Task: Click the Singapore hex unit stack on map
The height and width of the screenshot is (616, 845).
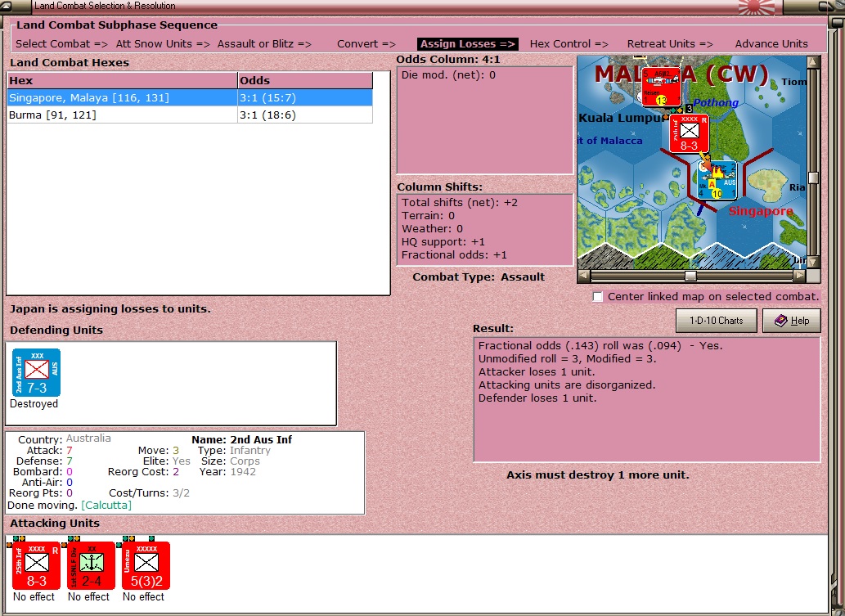Action: (x=717, y=180)
